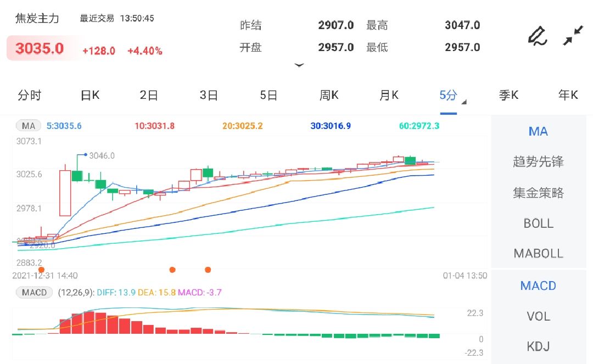
Task: Click the MA indicator badge on chart
Action: [x=29, y=126]
